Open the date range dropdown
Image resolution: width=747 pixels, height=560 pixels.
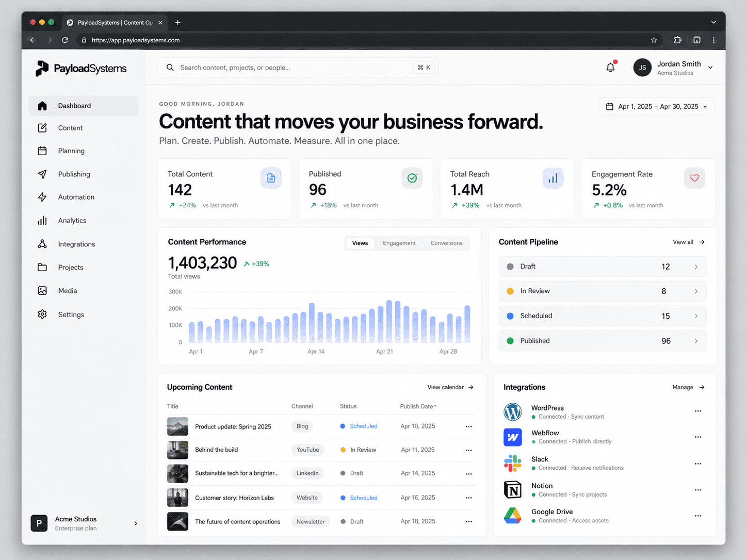tap(657, 106)
